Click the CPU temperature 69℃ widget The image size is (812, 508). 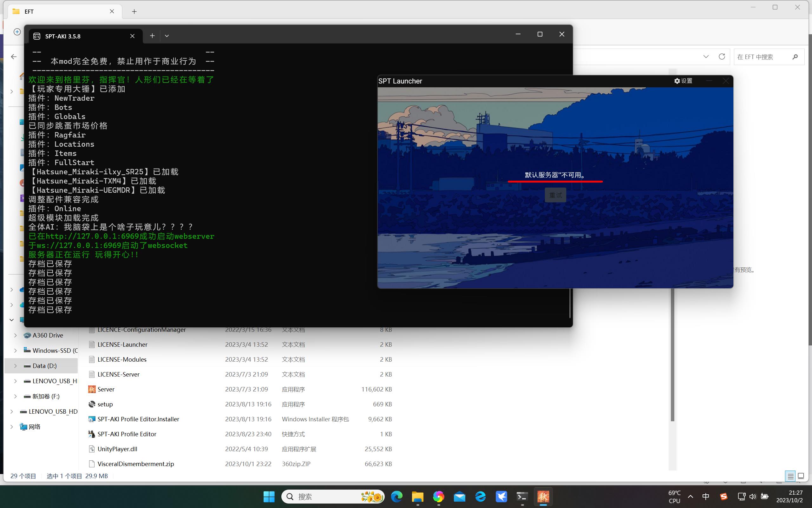point(674,497)
